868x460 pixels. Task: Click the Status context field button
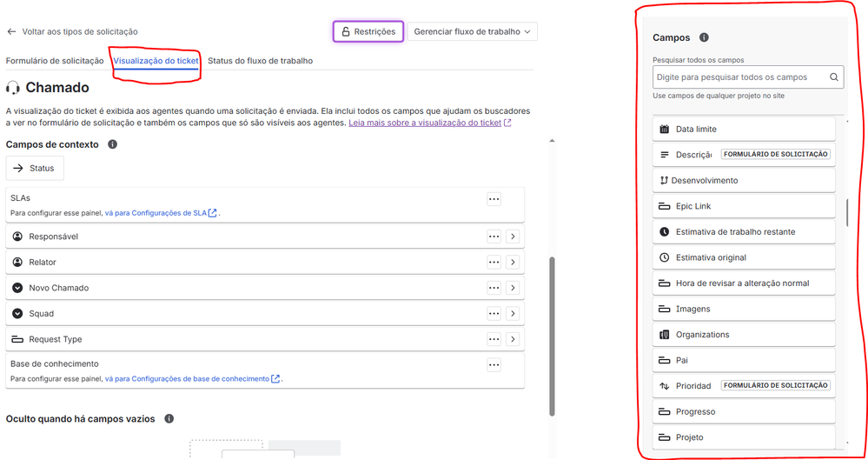pos(35,168)
